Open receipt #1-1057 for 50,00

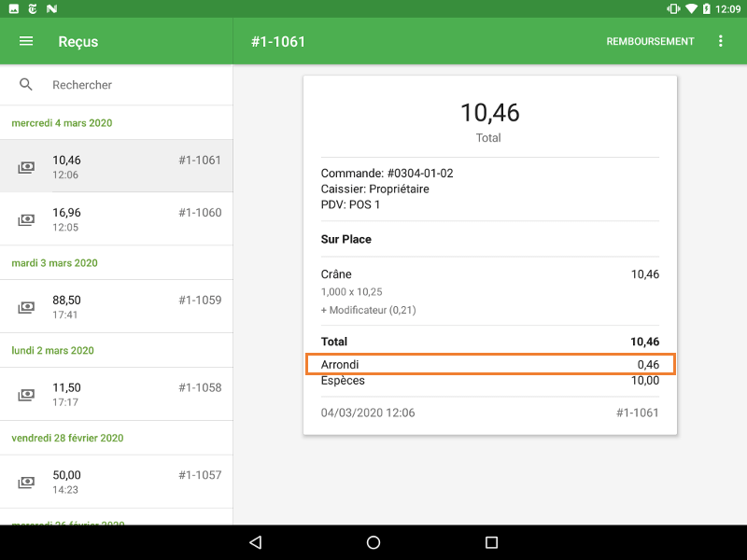pos(117,482)
